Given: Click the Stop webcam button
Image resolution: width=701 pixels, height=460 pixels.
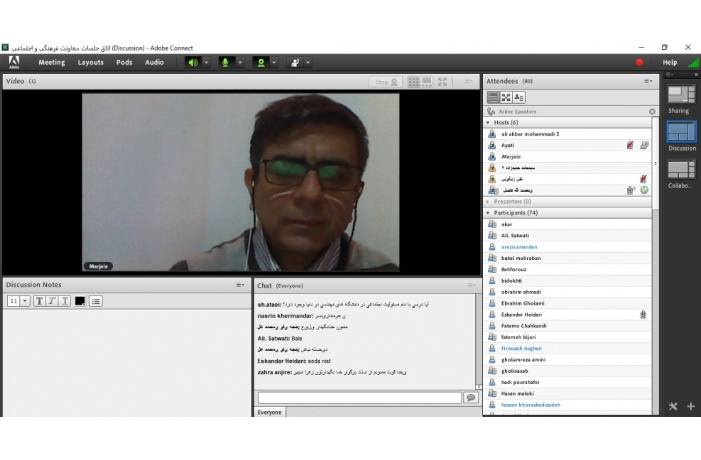Looking at the screenshot, I should pos(386,82).
